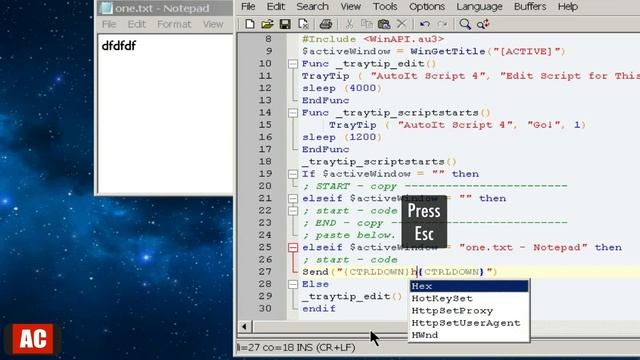Open Notepad's File menu
The height and width of the screenshot is (360, 640).
pos(109,24)
